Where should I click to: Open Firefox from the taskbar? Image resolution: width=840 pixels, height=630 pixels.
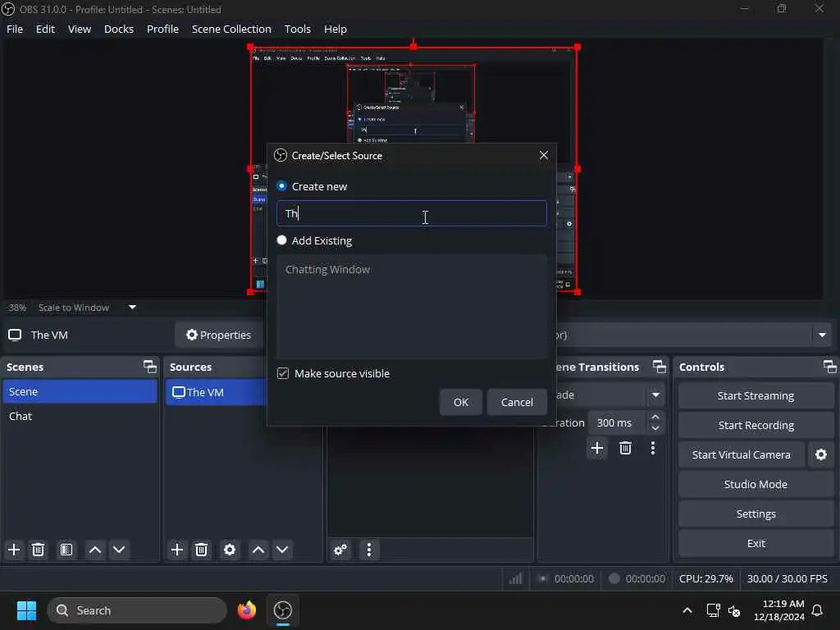tap(247, 610)
